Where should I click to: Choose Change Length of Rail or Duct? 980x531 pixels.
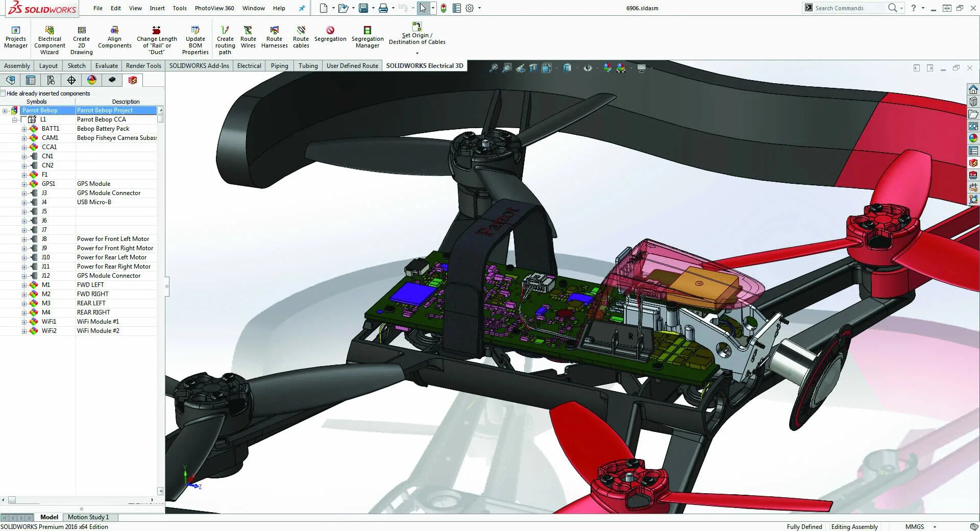coord(157,40)
